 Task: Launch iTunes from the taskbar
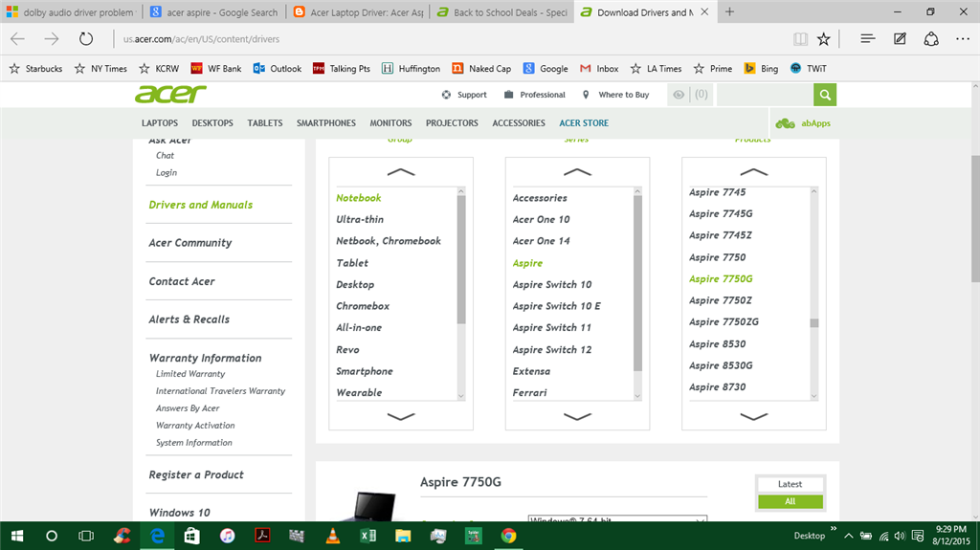click(228, 536)
